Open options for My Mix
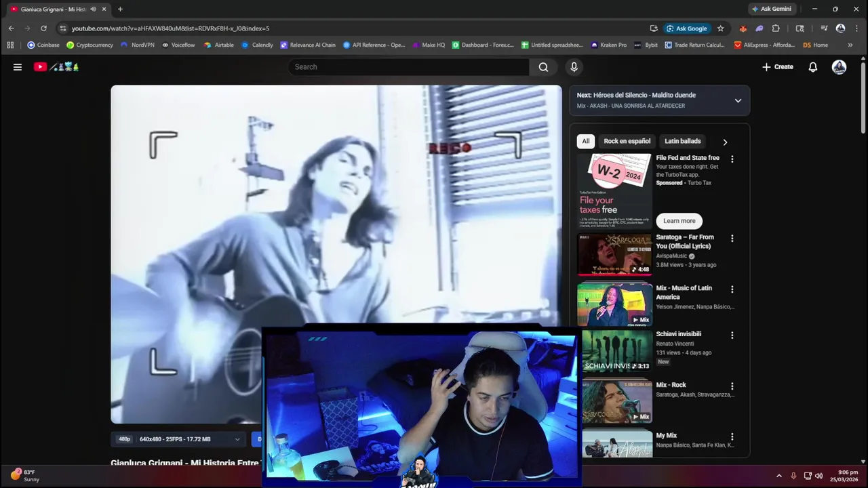Viewport: 868px width, 488px height. coord(732,436)
